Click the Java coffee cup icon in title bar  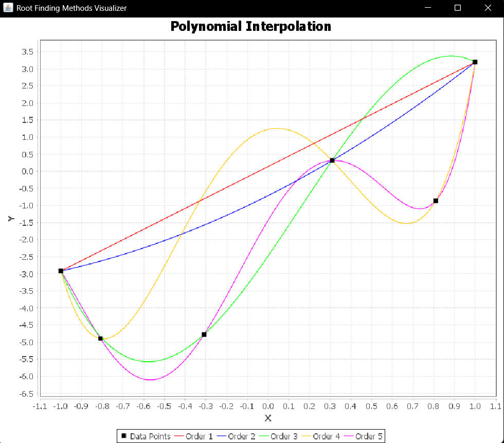7,8
